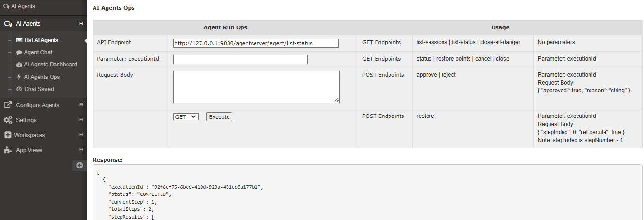Viewport: 644px width, 220px height.
Task: Click the AI Agents Dashboard gauge icon
Action: point(19,65)
